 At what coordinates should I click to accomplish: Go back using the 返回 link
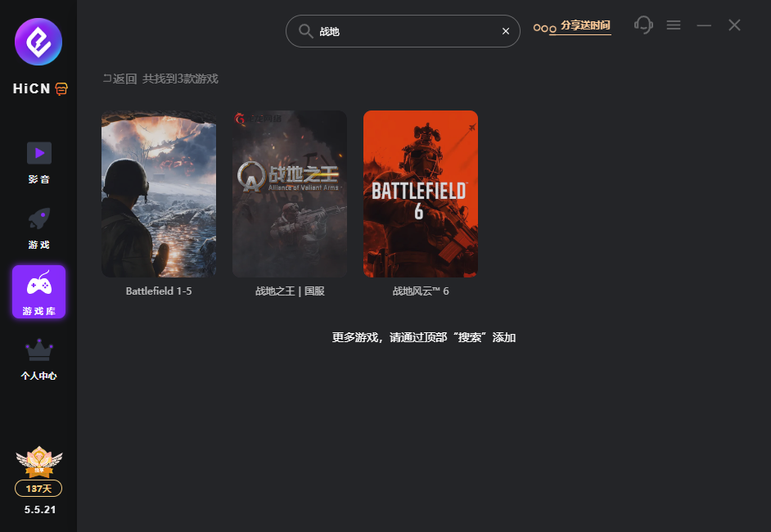click(x=119, y=79)
